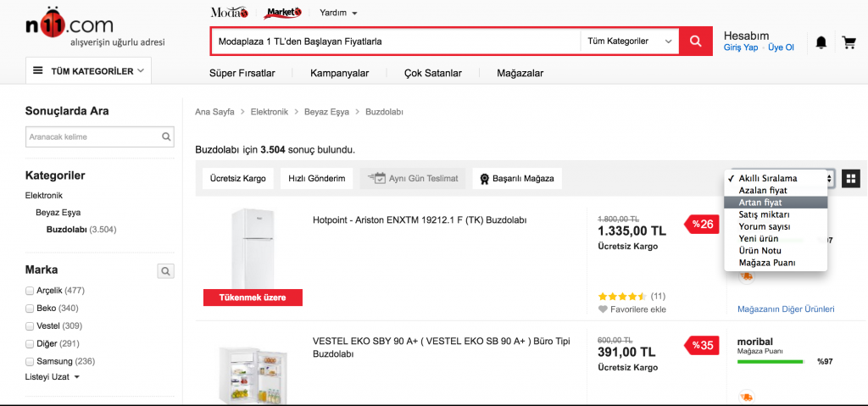Open the Market logo link
Screen dimensions: 868x406
[282, 12]
